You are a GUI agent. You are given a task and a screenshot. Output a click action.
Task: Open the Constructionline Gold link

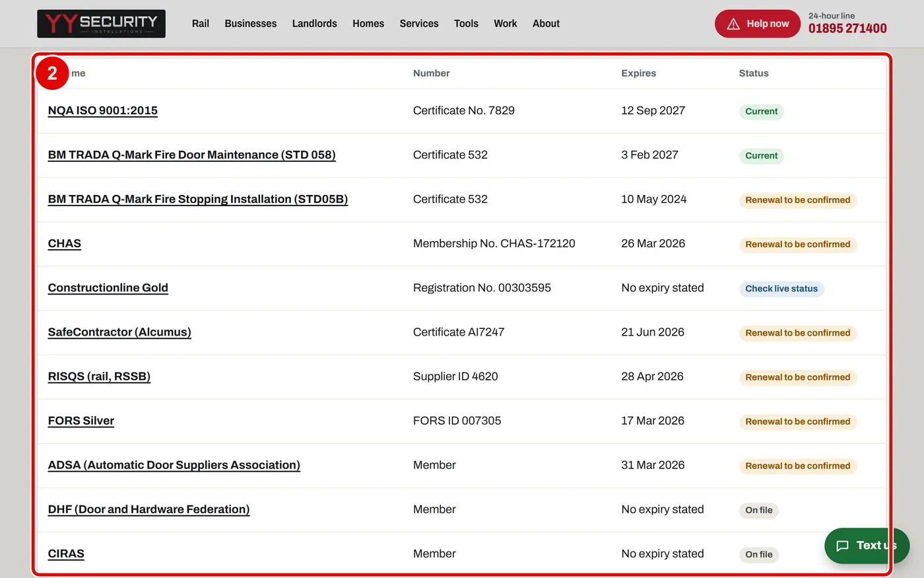point(108,288)
